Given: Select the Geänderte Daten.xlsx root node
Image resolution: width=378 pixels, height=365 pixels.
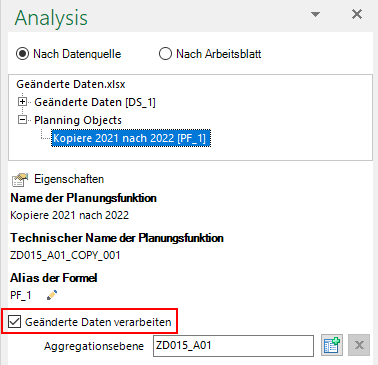Looking at the screenshot, I should [71, 84].
